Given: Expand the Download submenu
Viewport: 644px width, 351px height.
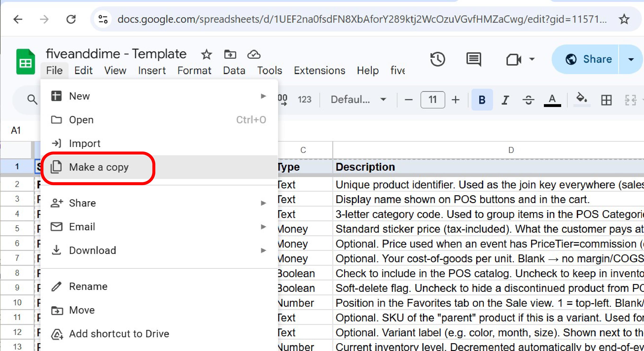Looking at the screenshot, I should pyautogui.click(x=159, y=250).
